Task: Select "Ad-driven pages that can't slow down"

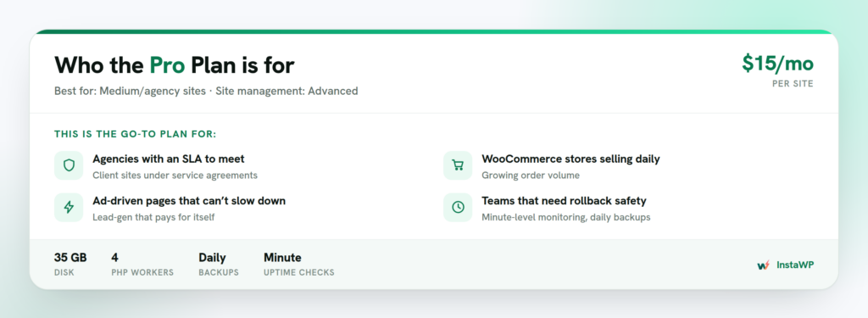Action: [189, 200]
